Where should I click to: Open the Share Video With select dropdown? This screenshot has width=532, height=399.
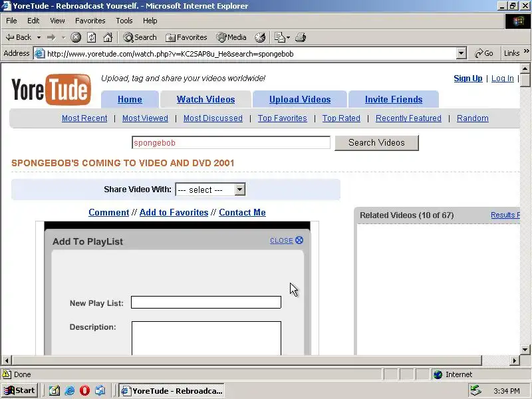tap(210, 190)
